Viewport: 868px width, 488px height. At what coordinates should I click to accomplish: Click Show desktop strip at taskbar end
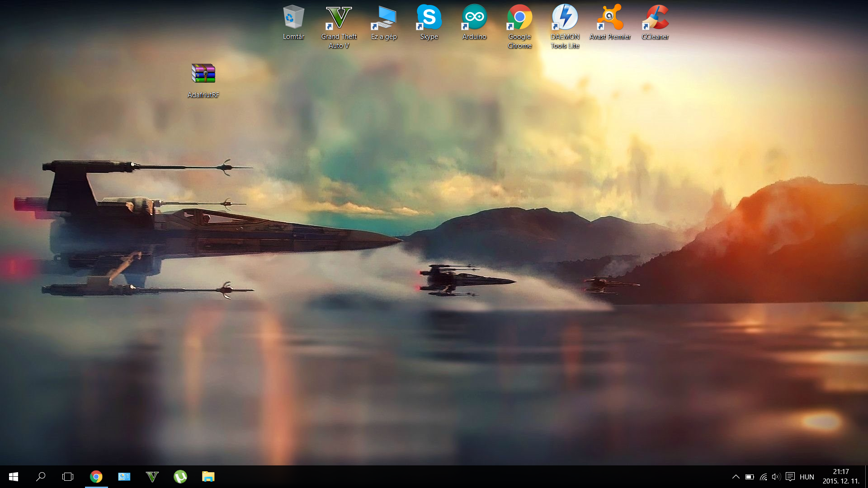coord(866,477)
